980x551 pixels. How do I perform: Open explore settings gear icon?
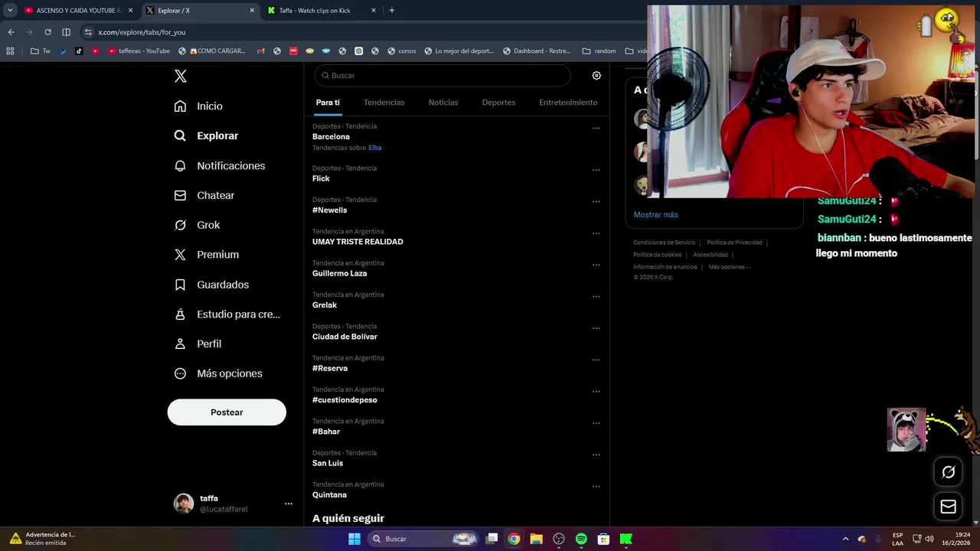coord(596,76)
